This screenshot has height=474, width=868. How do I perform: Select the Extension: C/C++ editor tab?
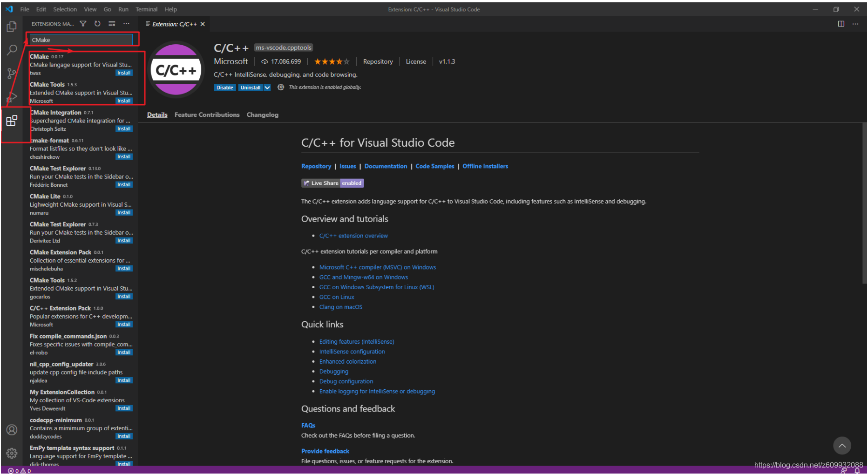click(x=175, y=24)
